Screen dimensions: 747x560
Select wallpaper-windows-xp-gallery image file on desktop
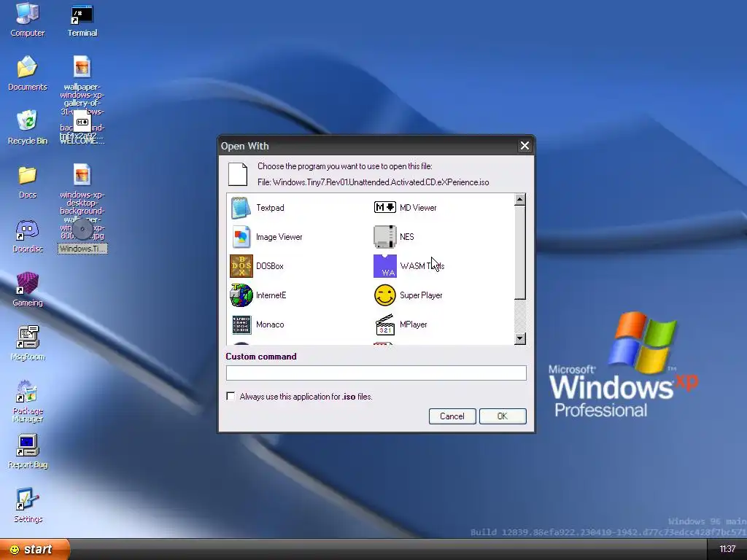click(82, 66)
